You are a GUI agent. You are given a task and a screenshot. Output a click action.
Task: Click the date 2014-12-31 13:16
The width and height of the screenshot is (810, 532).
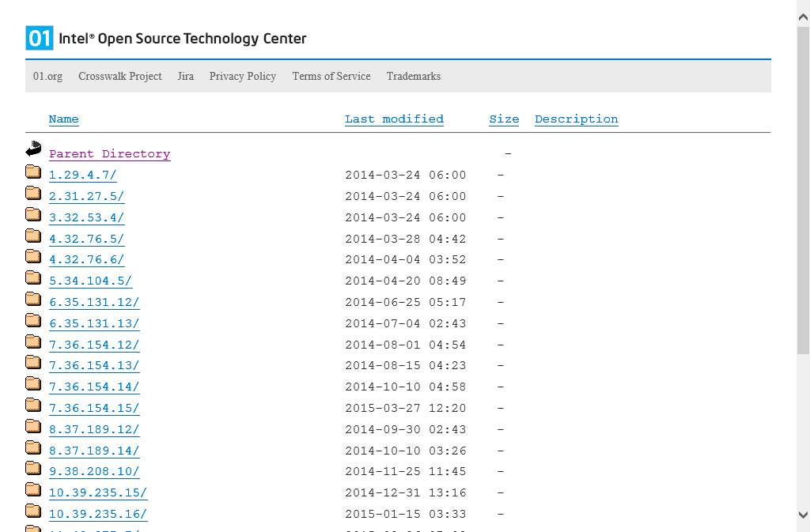(x=406, y=492)
